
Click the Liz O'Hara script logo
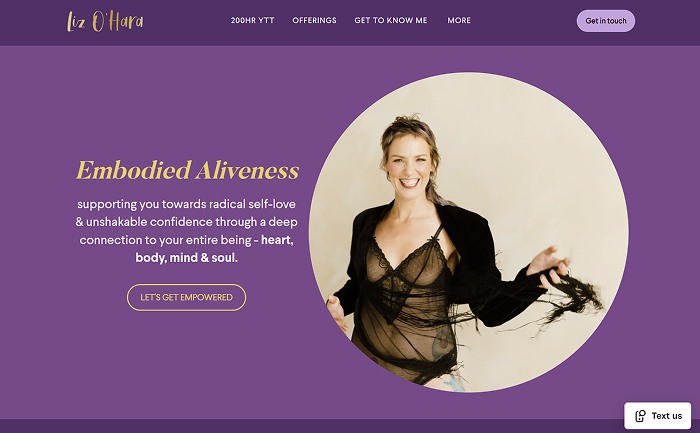(x=105, y=21)
